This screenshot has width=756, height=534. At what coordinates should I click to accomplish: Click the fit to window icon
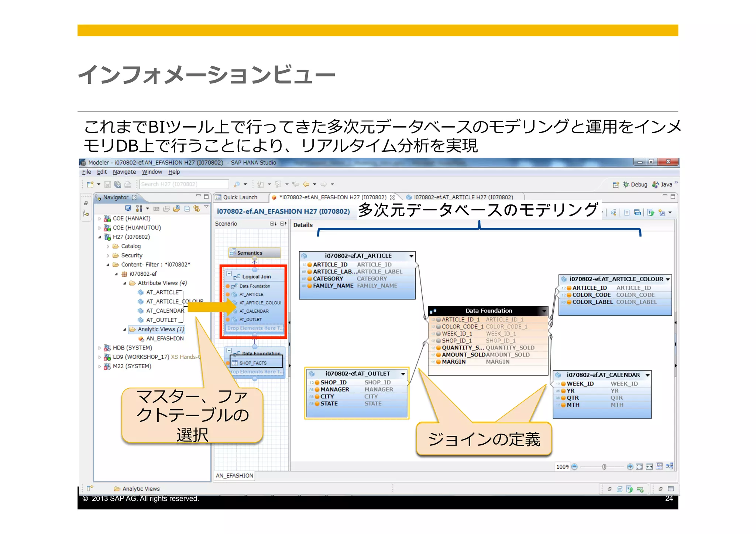(x=639, y=467)
